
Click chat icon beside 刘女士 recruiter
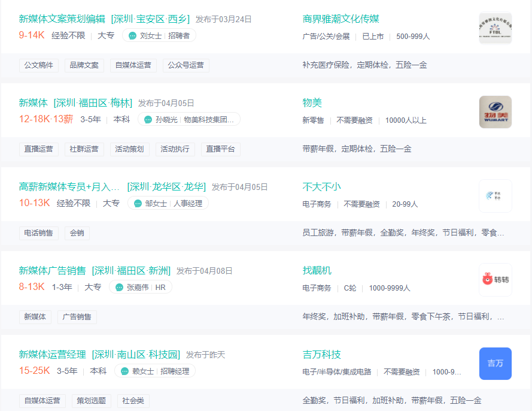pyautogui.click(x=132, y=36)
